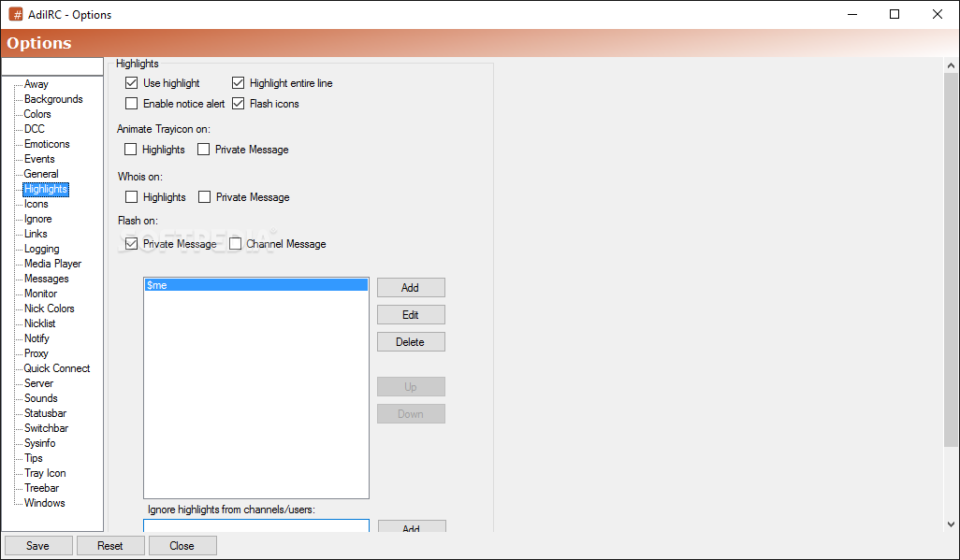
Task: Enable notice alert checkbox
Action: [x=132, y=104]
